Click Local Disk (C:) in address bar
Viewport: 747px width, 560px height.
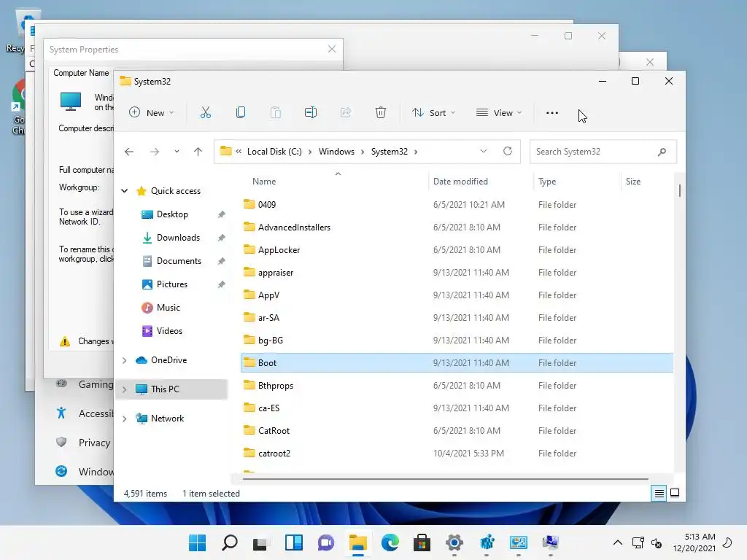(x=274, y=152)
